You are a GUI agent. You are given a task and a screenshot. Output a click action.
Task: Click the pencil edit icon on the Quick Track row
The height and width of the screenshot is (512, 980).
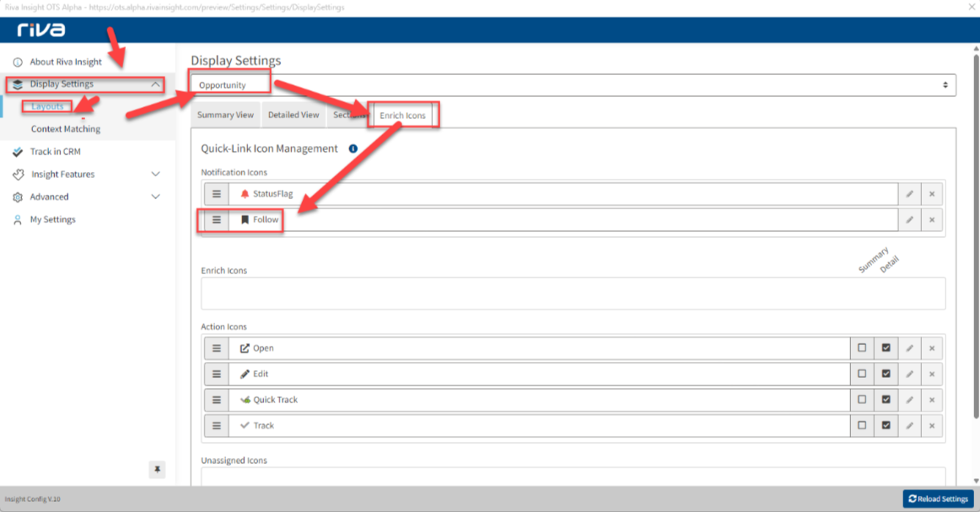[x=909, y=399]
